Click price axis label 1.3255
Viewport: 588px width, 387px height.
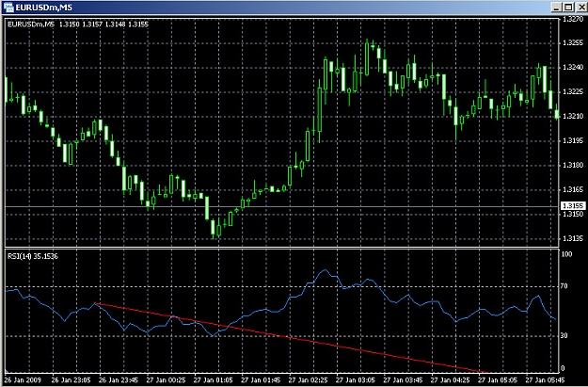pyautogui.click(x=573, y=43)
